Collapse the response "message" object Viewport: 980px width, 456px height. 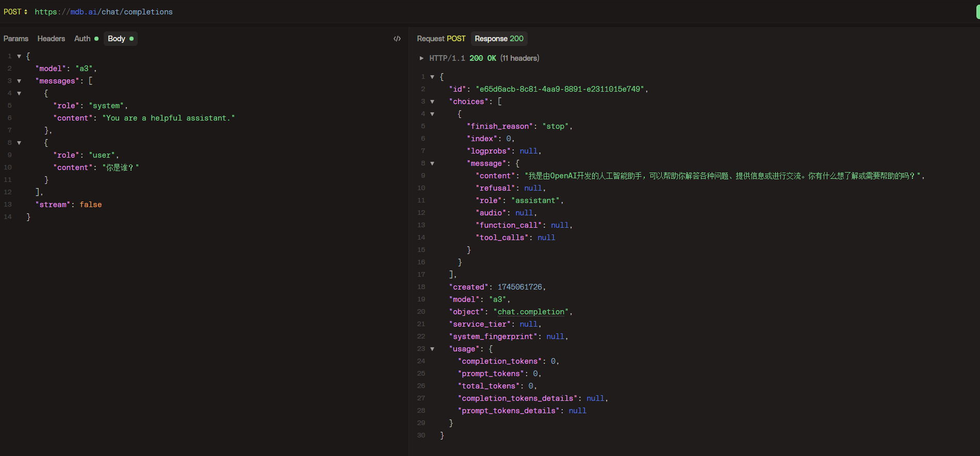432,163
